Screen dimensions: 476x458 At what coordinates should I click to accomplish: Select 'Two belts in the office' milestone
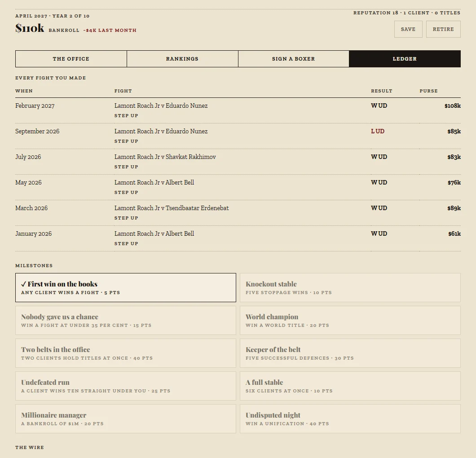pyautogui.click(x=126, y=353)
